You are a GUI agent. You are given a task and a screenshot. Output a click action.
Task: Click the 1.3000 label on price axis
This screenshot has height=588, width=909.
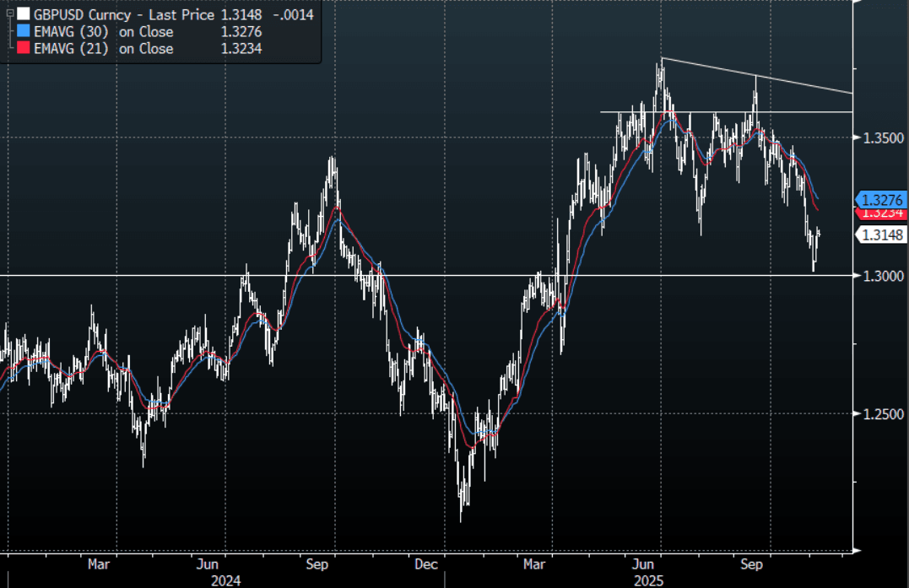[x=883, y=276]
